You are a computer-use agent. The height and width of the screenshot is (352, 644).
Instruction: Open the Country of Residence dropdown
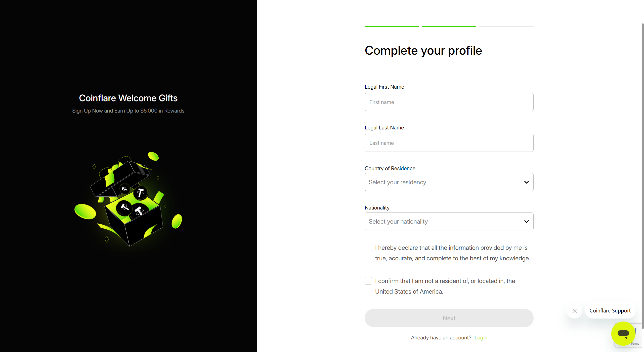tap(449, 182)
